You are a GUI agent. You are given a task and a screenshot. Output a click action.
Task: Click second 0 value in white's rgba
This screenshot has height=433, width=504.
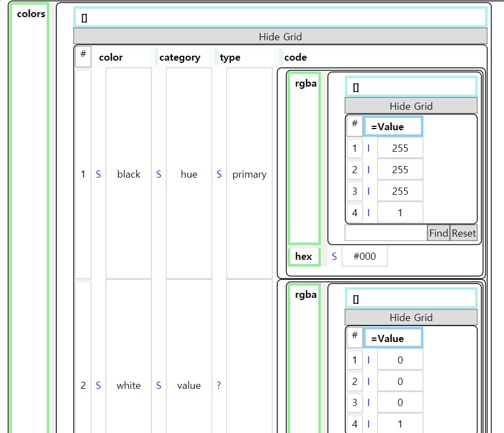pyautogui.click(x=400, y=381)
